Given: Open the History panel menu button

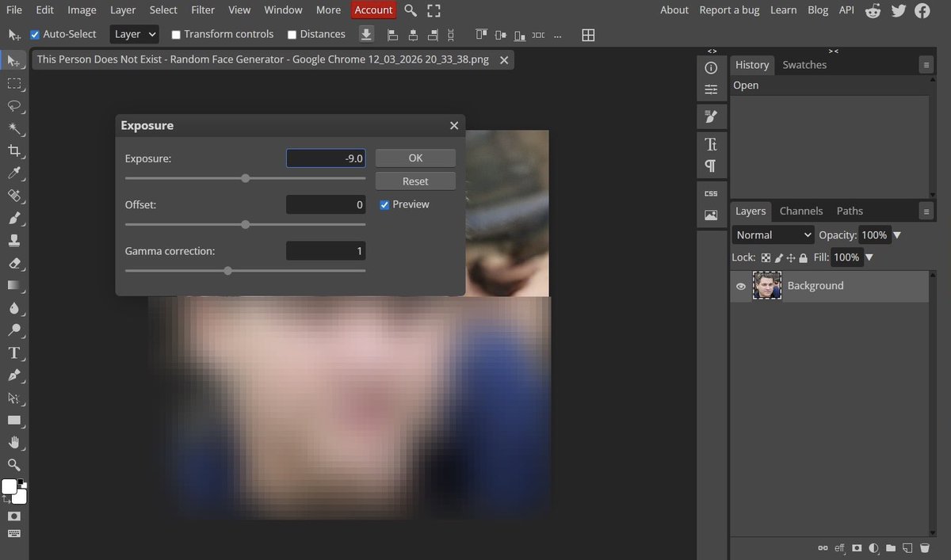Looking at the screenshot, I should 926,65.
